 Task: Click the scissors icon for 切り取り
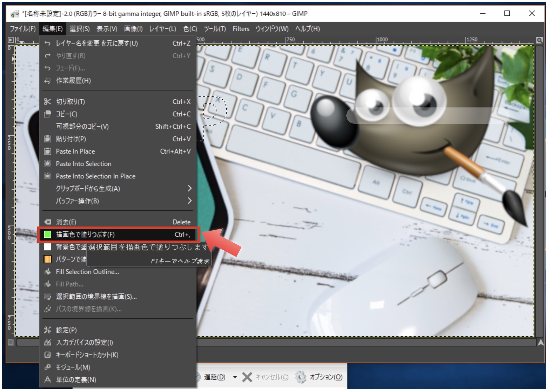pyautogui.click(x=48, y=102)
